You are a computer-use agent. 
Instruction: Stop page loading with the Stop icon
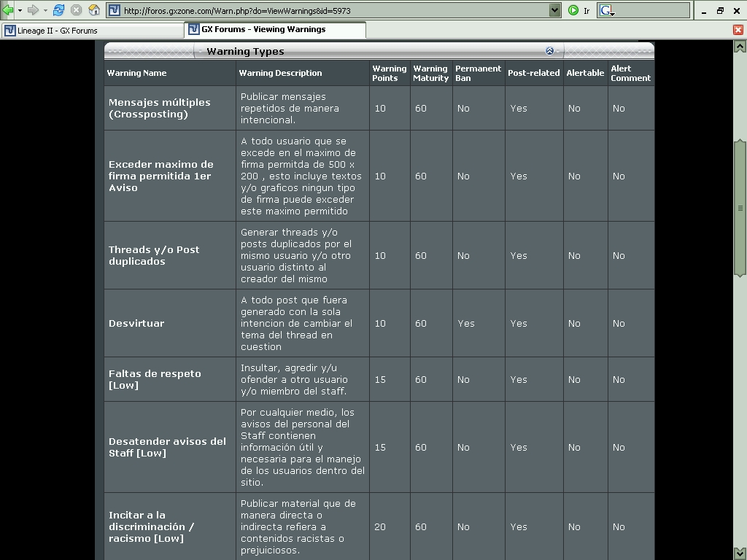coord(76,10)
